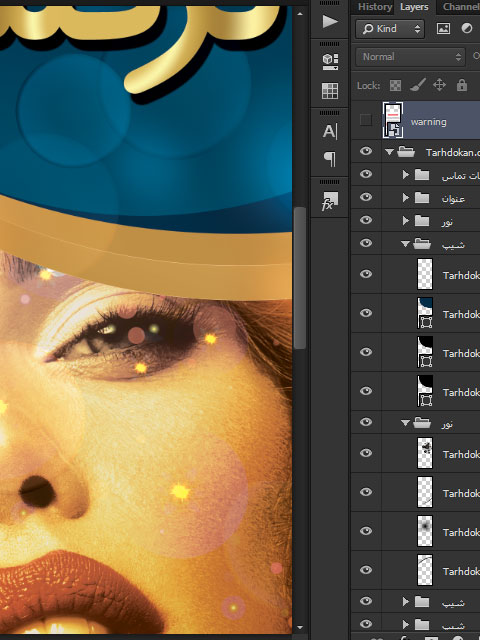Hide the Tarhdokan group layer
The height and width of the screenshot is (640, 480).
tap(366, 151)
